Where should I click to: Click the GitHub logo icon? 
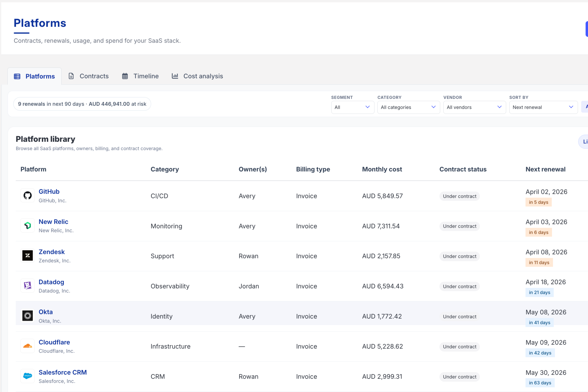click(27, 195)
